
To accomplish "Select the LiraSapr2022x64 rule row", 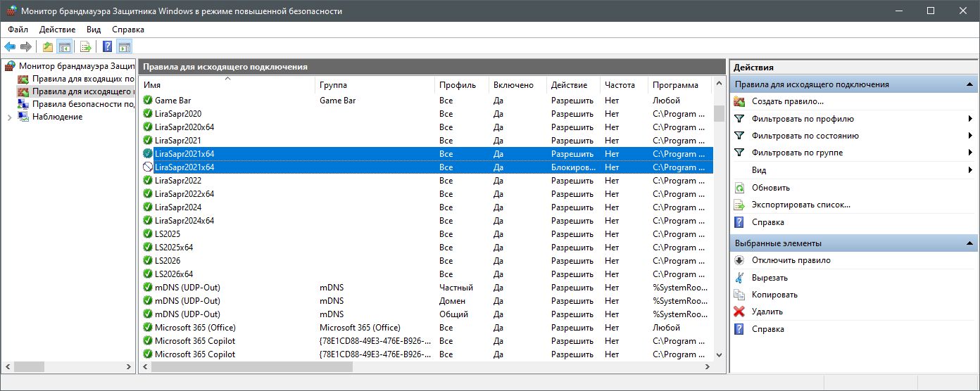I will tap(426, 194).
